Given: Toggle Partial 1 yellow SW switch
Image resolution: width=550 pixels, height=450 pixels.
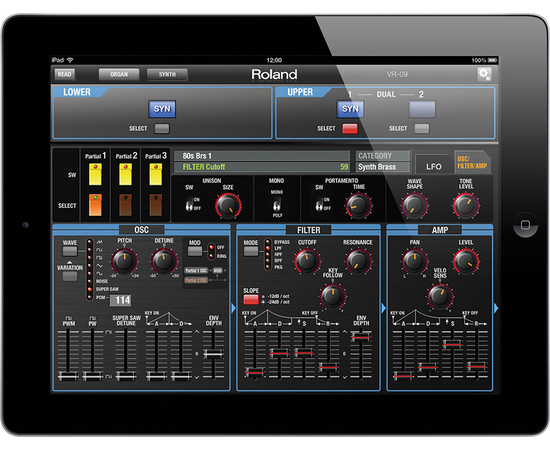Looking at the screenshot, I should tap(95, 174).
